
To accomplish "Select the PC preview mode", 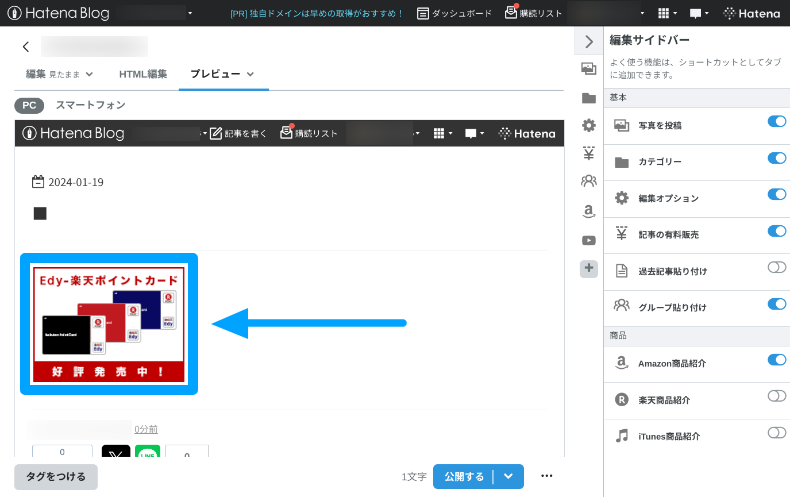I will pyautogui.click(x=29, y=105).
